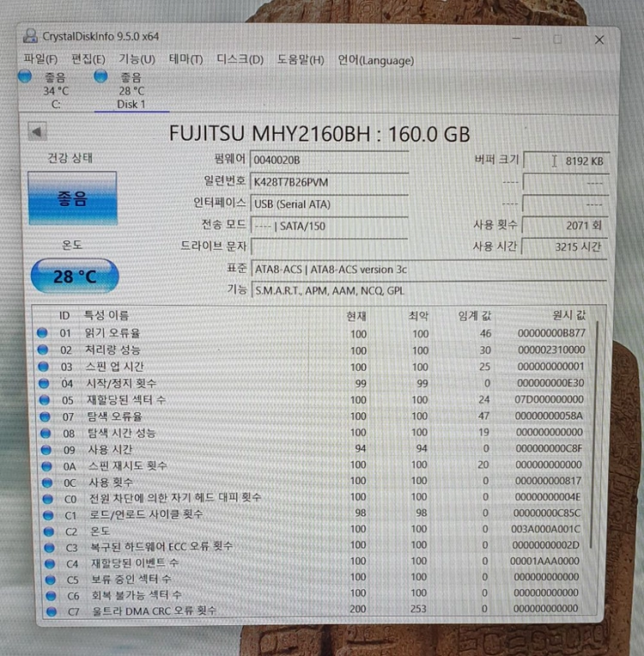Image resolution: width=644 pixels, height=656 pixels.
Task: Select the 탐색 오류율 attribute name
Action: click(x=115, y=416)
